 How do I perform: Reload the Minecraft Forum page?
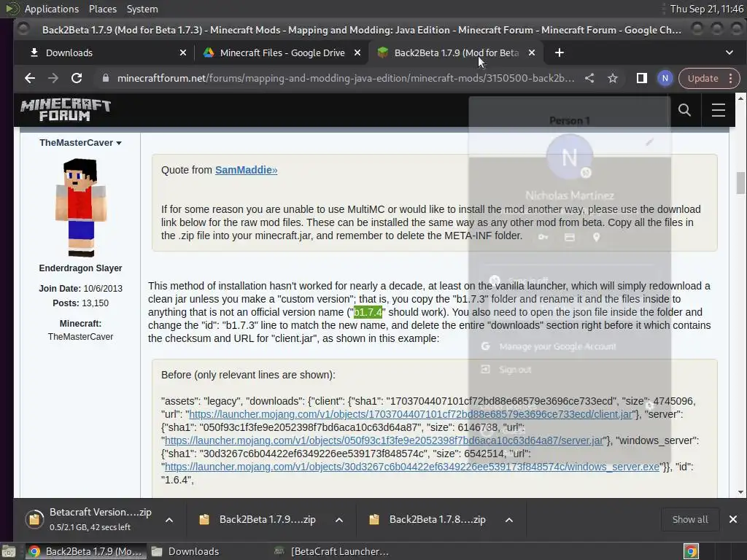tap(76, 78)
